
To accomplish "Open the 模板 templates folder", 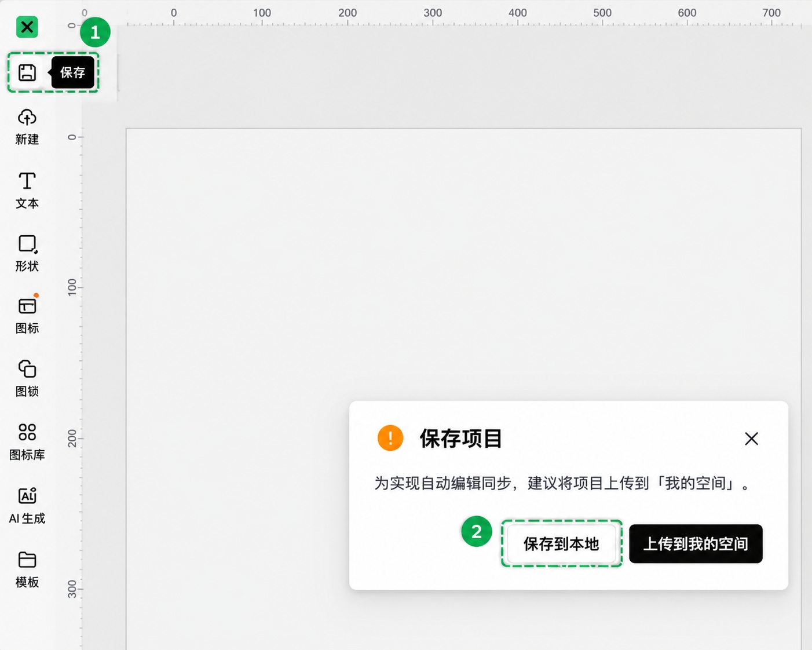I will click(27, 569).
